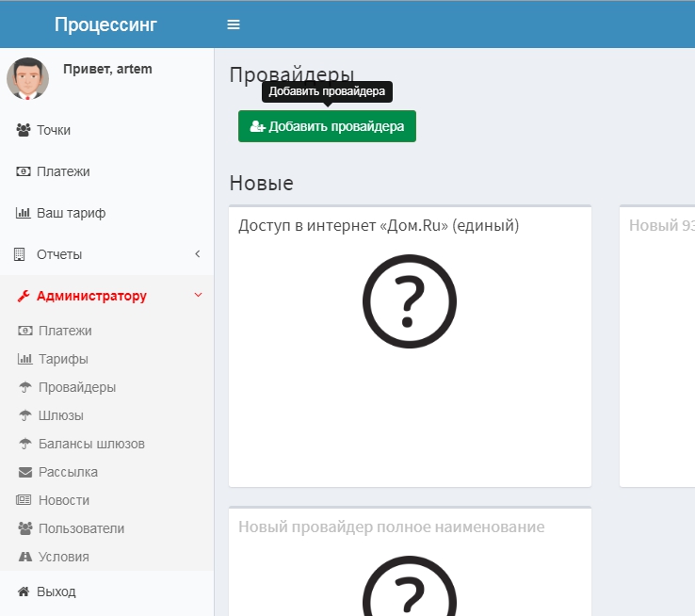
Task: Click the Точки users icon
Action: (x=24, y=130)
